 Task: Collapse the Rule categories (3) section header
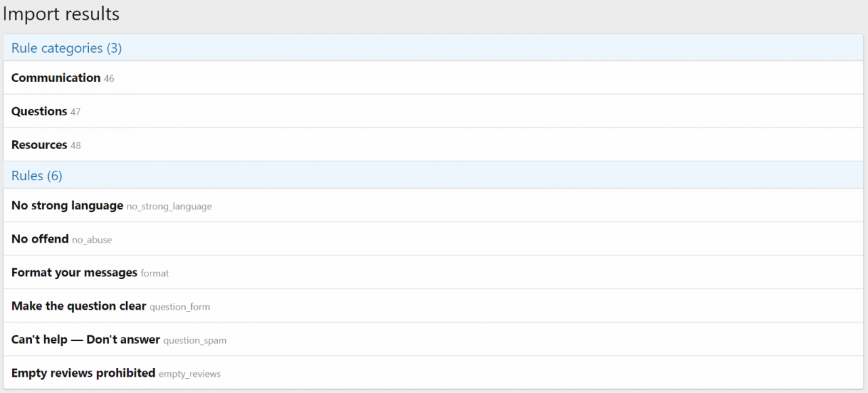[66, 48]
